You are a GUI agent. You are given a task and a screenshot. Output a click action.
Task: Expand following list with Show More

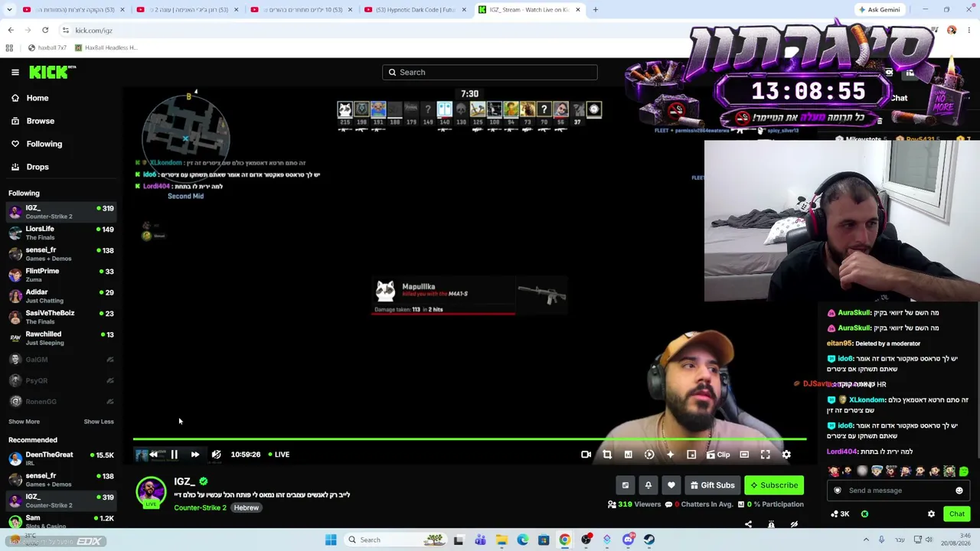(x=24, y=422)
